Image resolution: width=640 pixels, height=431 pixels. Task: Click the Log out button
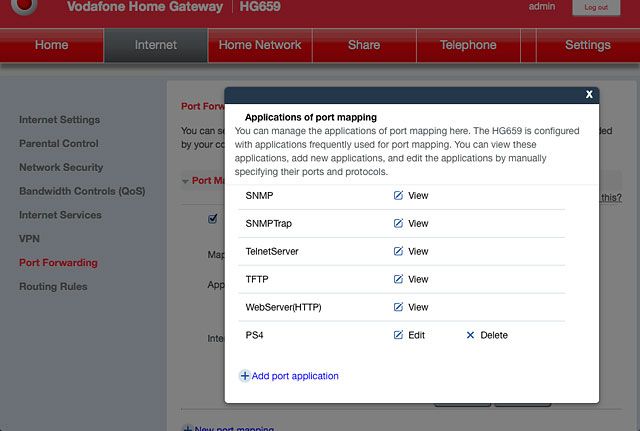pyautogui.click(x=596, y=7)
